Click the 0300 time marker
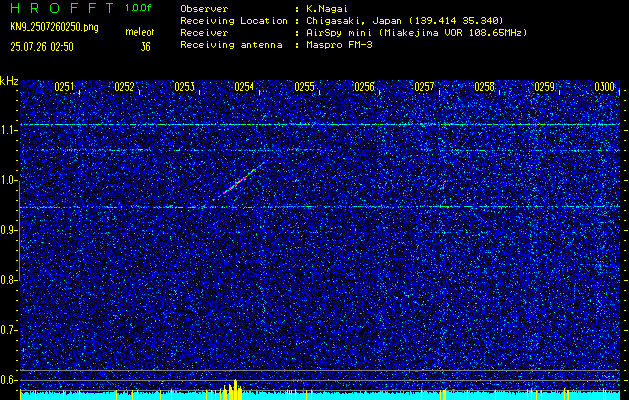The width and height of the screenshot is (629, 400). pyautogui.click(x=605, y=87)
